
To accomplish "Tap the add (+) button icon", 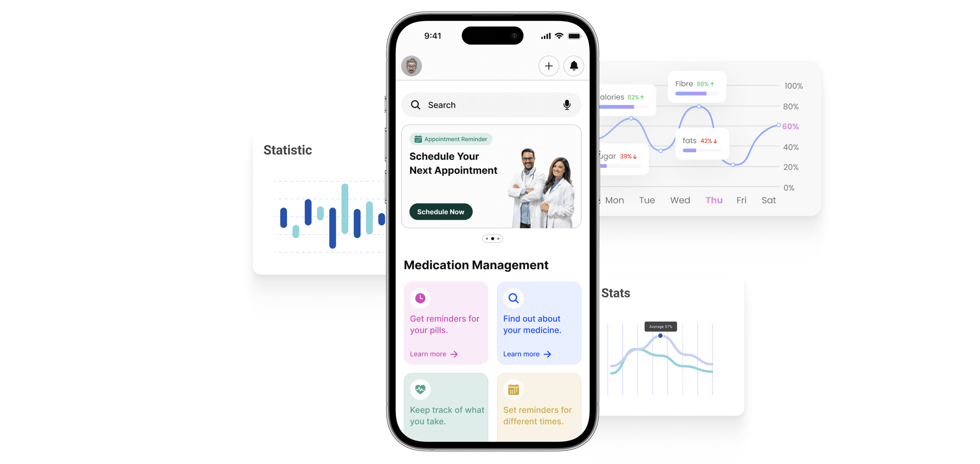I will [549, 66].
